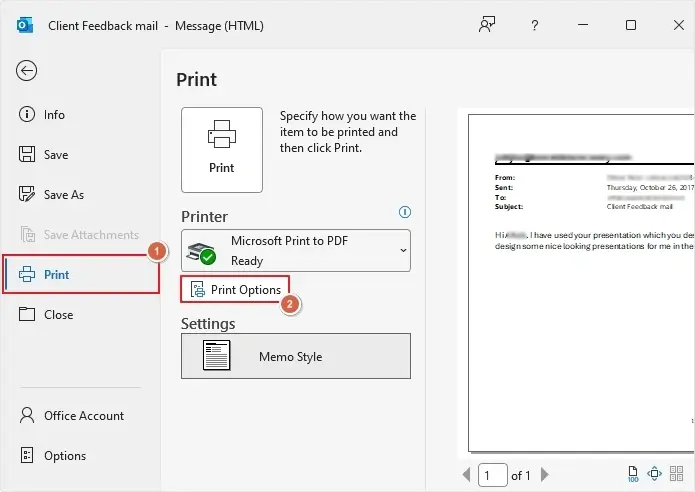Image resolution: width=695 pixels, height=492 pixels.
Task: Click the Save floppy disk icon
Action: [27, 154]
